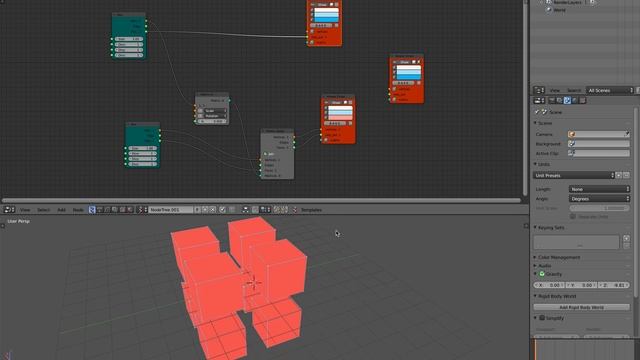Open node editor View menu
The width and height of the screenshot is (640, 360).
[25, 210]
